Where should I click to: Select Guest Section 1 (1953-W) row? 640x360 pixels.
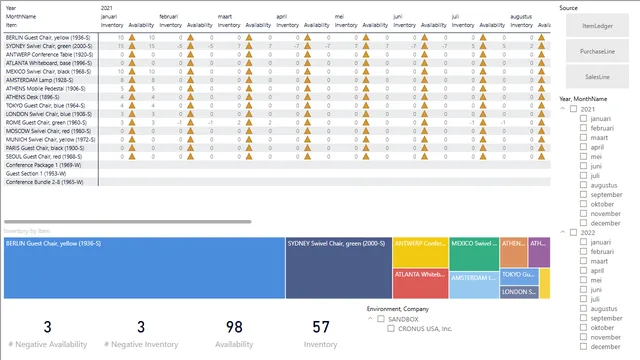point(277,173)
